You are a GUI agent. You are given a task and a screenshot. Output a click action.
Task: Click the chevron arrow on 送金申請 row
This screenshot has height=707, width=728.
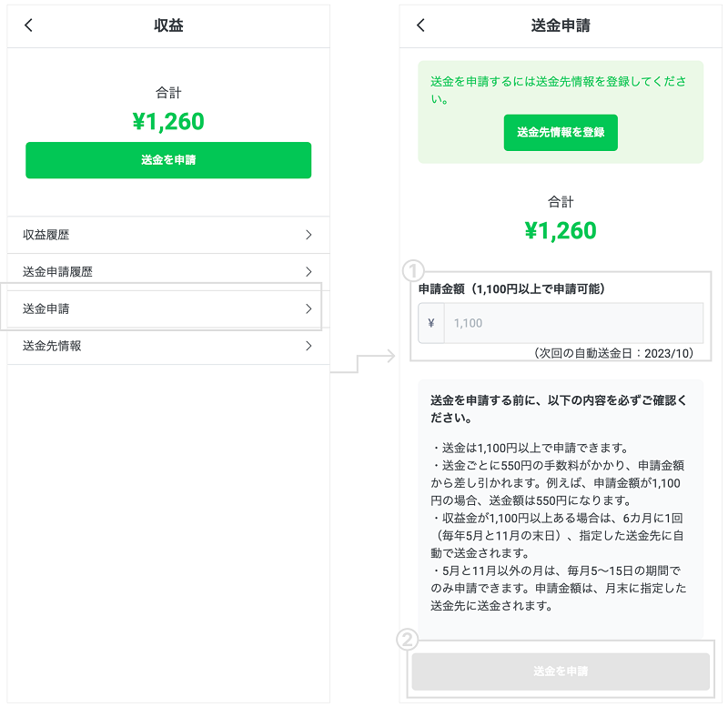click(x=308, y=308)
